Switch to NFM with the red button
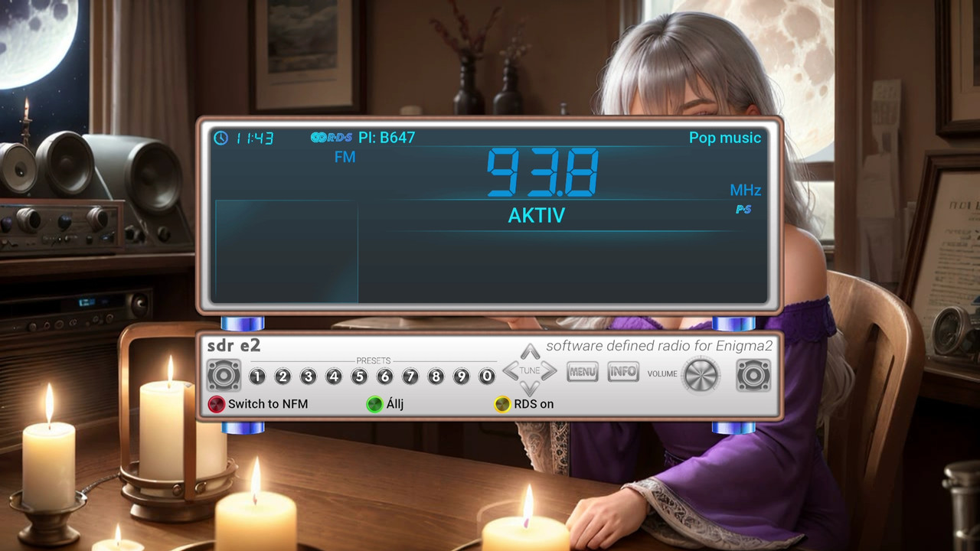The image size is (980, 551). (216, 404)
